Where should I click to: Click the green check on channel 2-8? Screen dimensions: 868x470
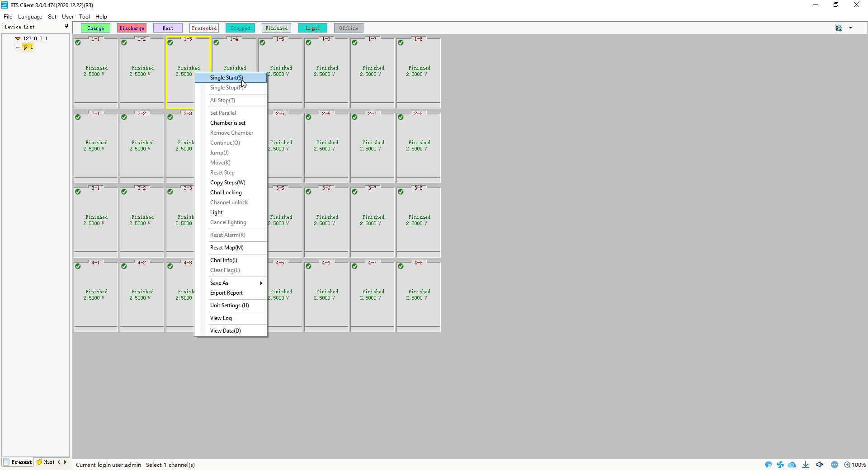401,117
